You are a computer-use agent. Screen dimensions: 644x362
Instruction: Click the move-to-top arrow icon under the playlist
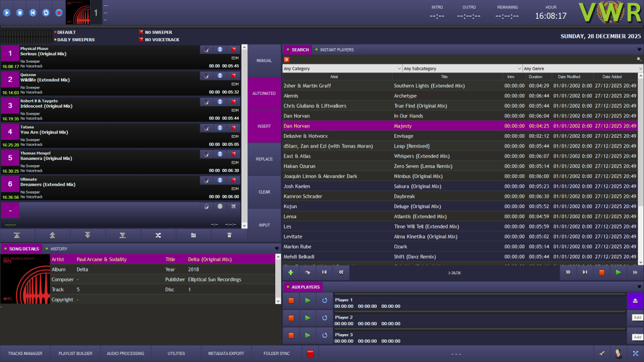[x=17, y=235]
